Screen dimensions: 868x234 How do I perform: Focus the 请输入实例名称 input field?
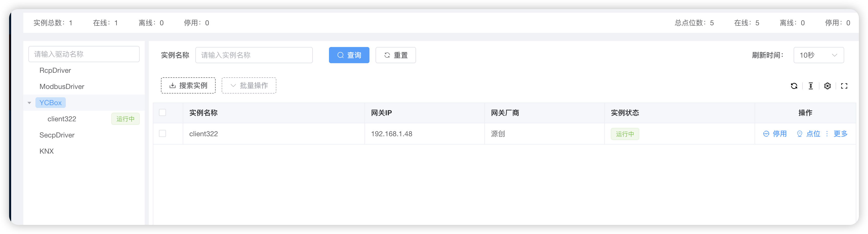[x=254, y=55]
